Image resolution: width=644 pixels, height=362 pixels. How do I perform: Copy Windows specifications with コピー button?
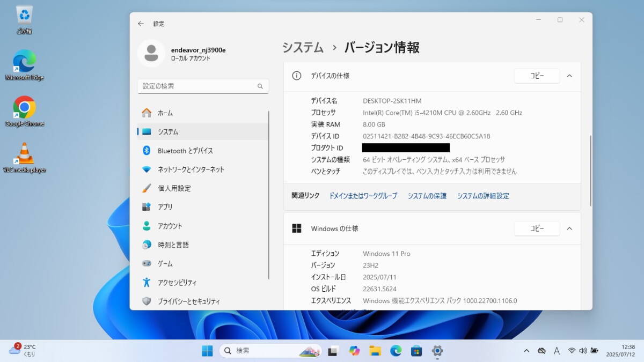click(x=537, y=228)
